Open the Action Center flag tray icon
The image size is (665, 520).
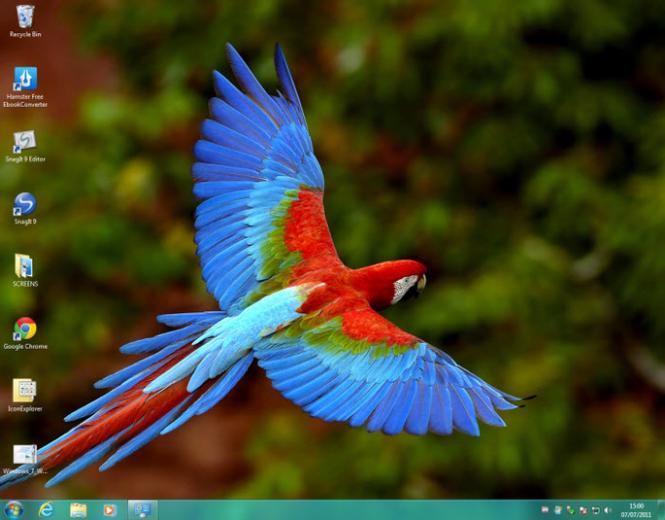click(x=545, y=509)
